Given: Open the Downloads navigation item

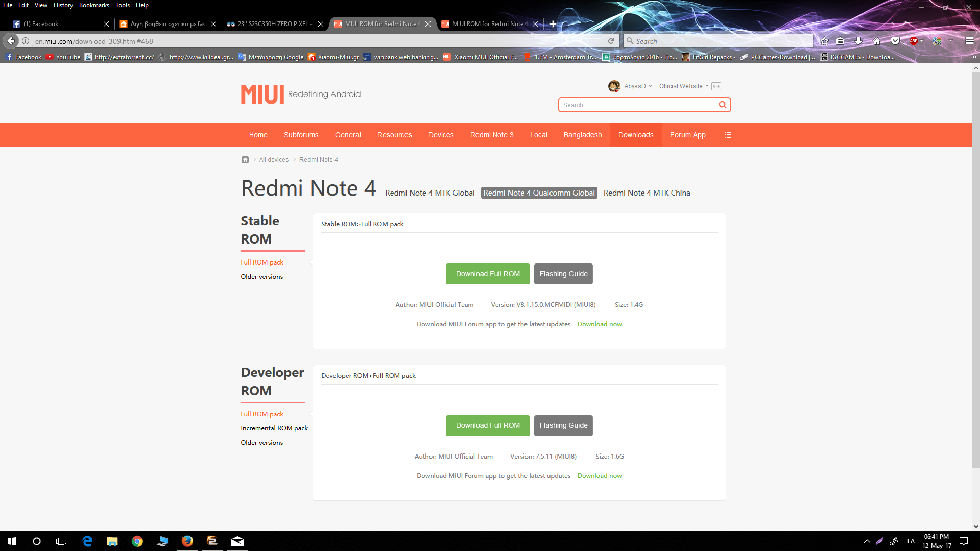Looking at the screenshot, I should 636,135.
